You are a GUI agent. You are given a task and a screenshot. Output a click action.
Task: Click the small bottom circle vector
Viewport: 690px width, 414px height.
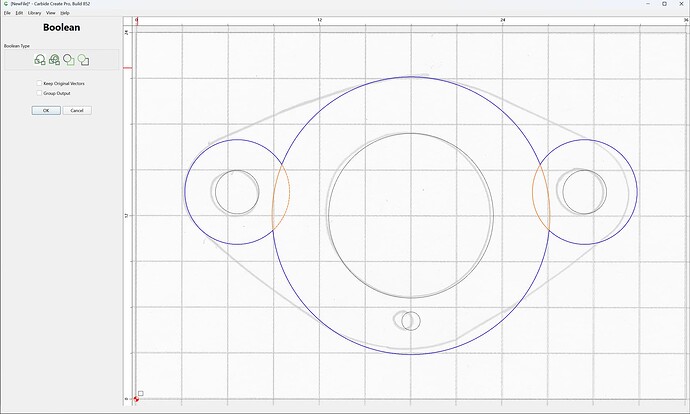pyautogui.click(x=411, y=321)
